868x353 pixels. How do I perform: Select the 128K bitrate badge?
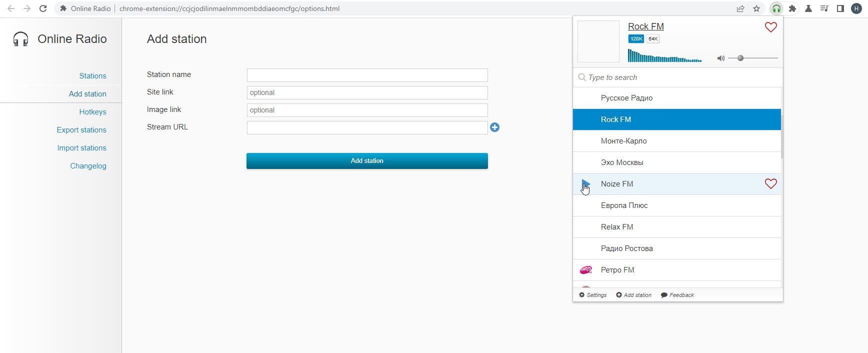[636, 39]
